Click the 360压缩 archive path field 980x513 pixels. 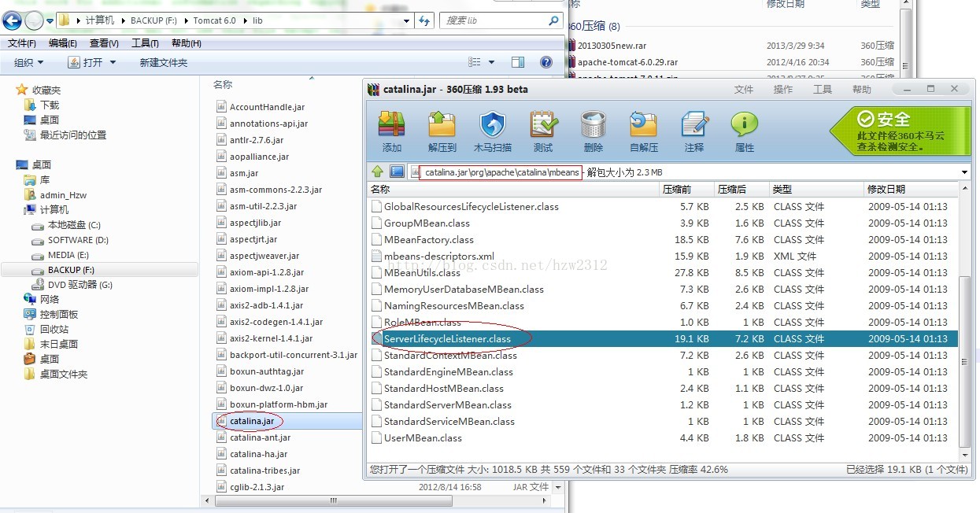pyautogui.click(x=689, y=172)
